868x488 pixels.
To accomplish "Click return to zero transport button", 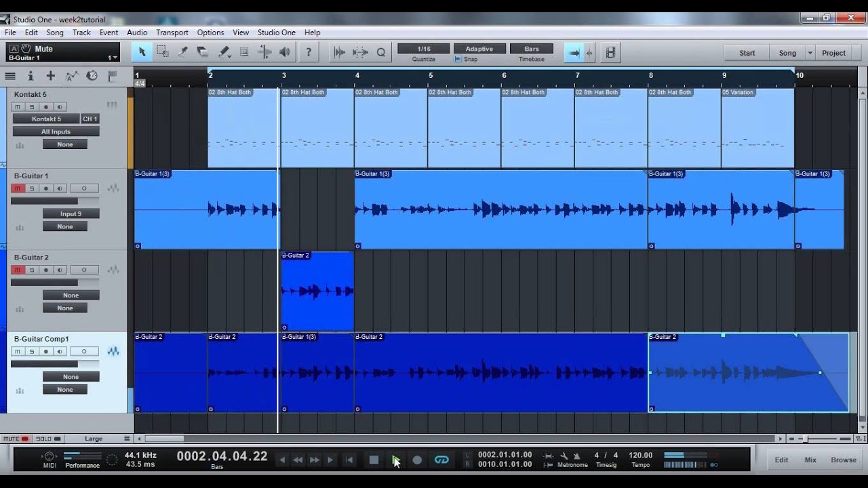I will tap(349, 460).
